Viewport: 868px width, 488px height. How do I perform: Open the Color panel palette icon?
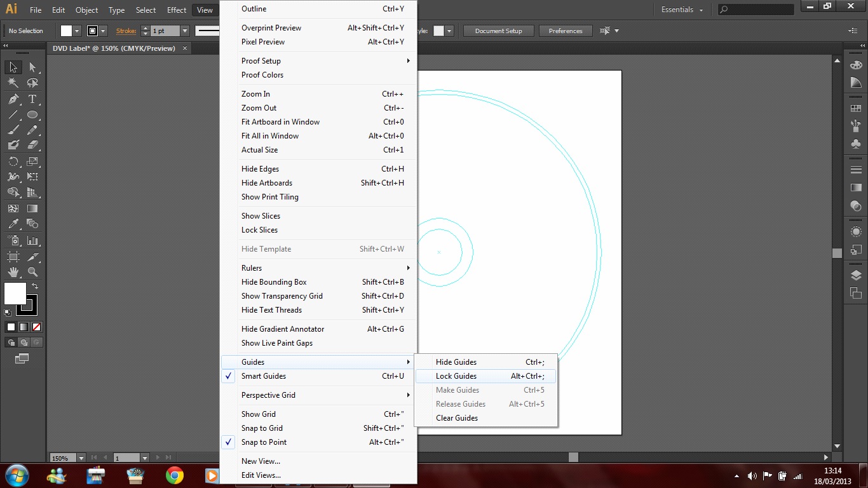(x=856, y=65)
